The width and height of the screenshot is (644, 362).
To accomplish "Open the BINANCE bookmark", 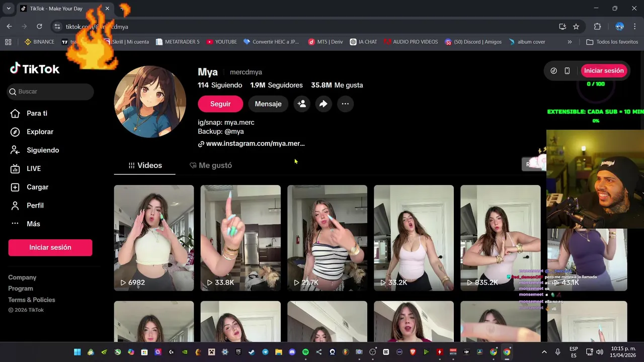I will tap(39, 42).
